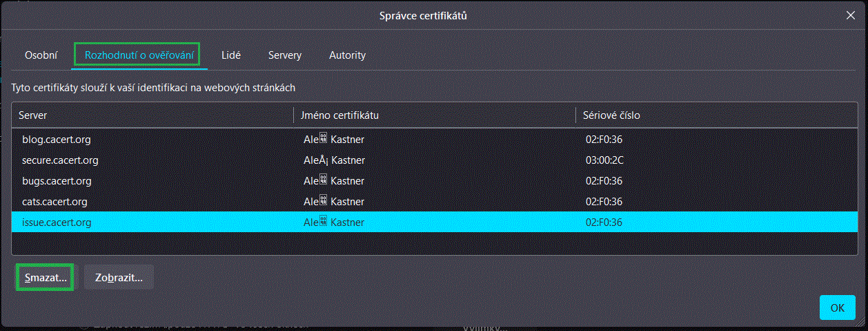This screenshot has height=331, width=868.
Task: Click the serial number in the cats.cacert.org row
Action: pos(604,202)
